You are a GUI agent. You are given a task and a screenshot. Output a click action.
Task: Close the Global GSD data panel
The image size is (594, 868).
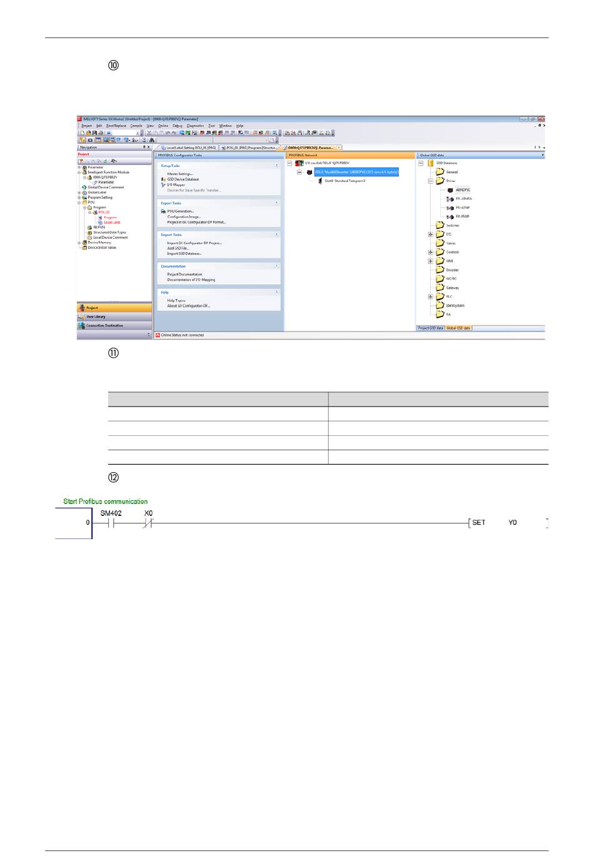coord(542,154)
